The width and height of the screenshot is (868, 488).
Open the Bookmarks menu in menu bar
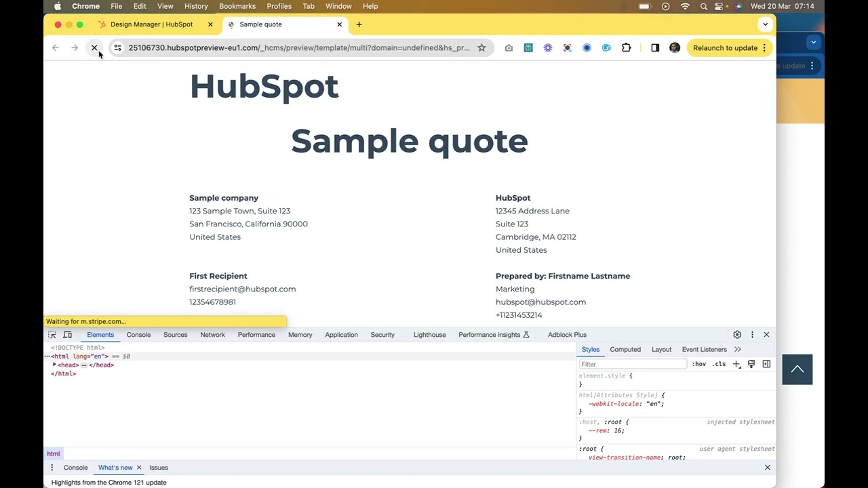[x=237, y=6]
